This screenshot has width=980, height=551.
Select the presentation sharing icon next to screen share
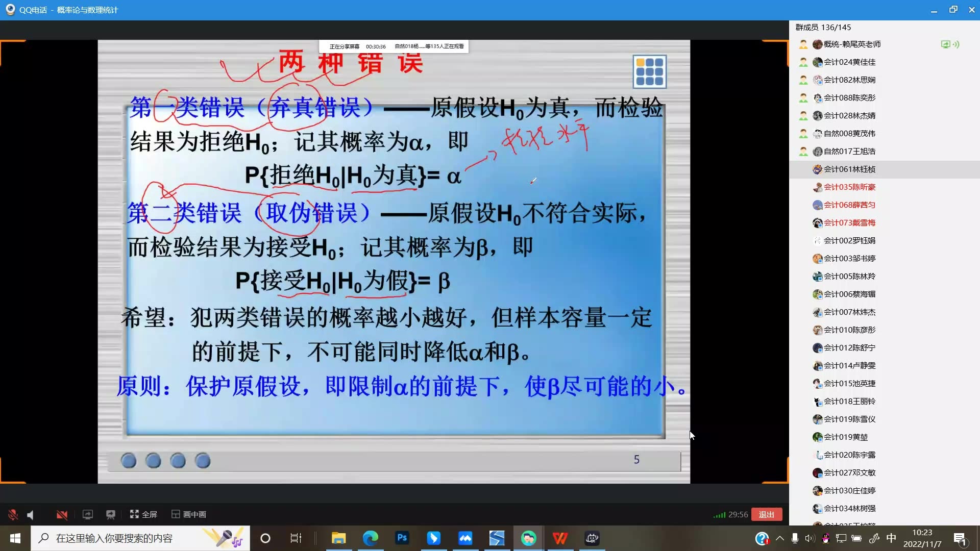(x=111, y=514)
